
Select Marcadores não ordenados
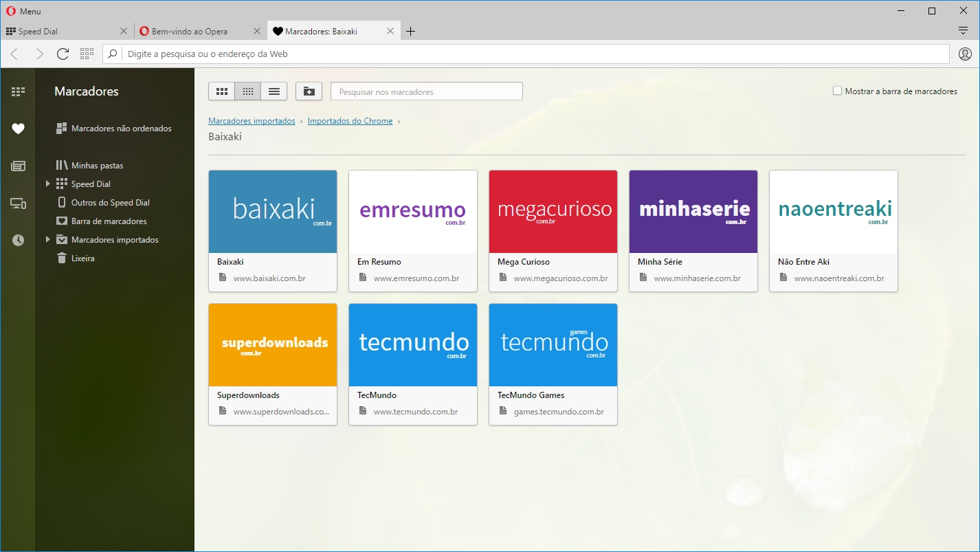point(114,129)
